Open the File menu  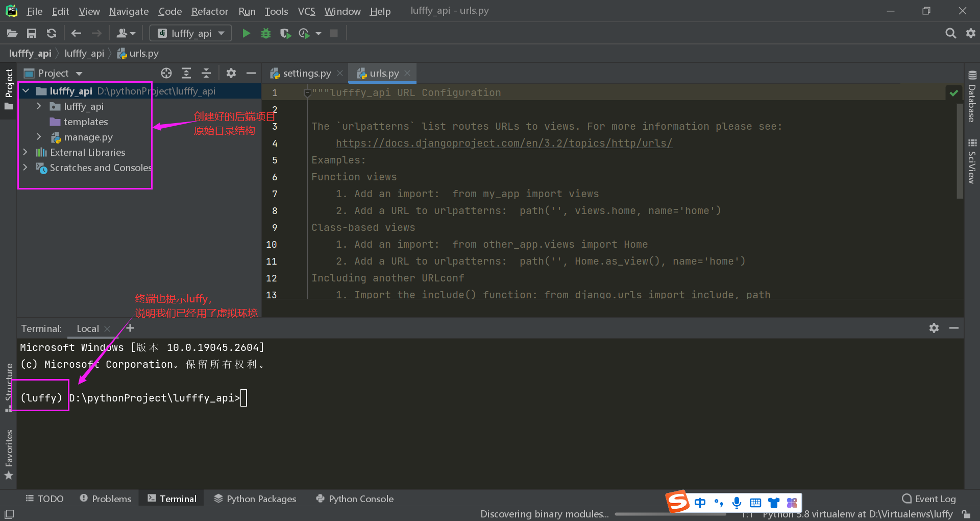(x=34, y=11)
